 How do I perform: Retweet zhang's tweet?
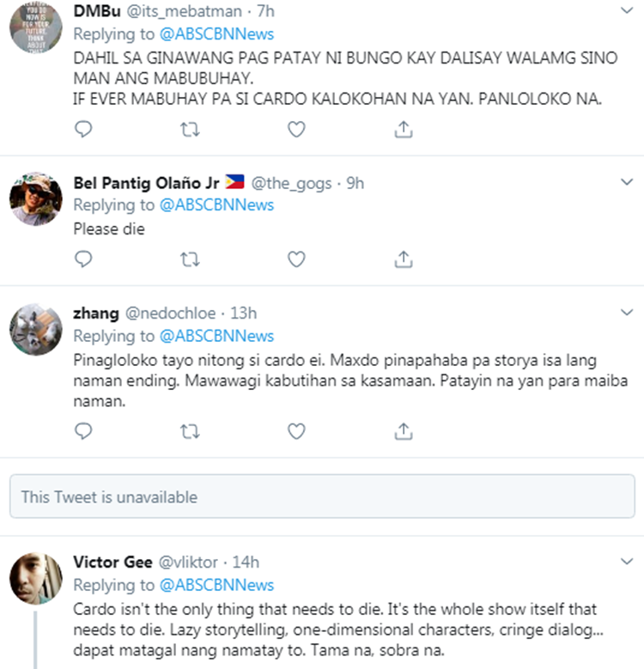[x=190, y=431]
